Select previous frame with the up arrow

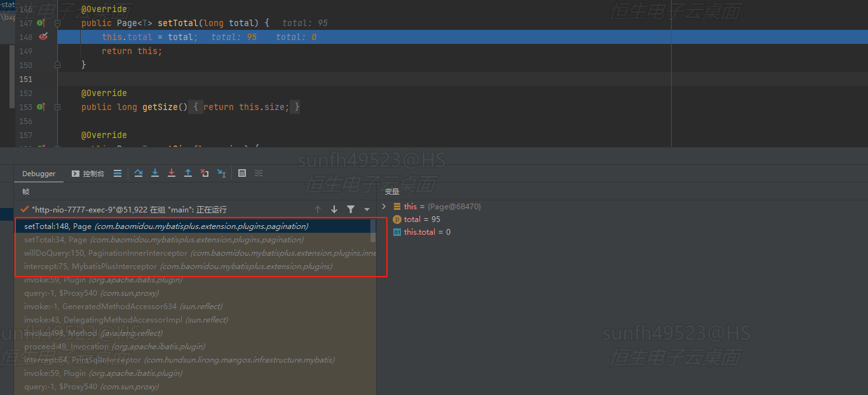318,209
